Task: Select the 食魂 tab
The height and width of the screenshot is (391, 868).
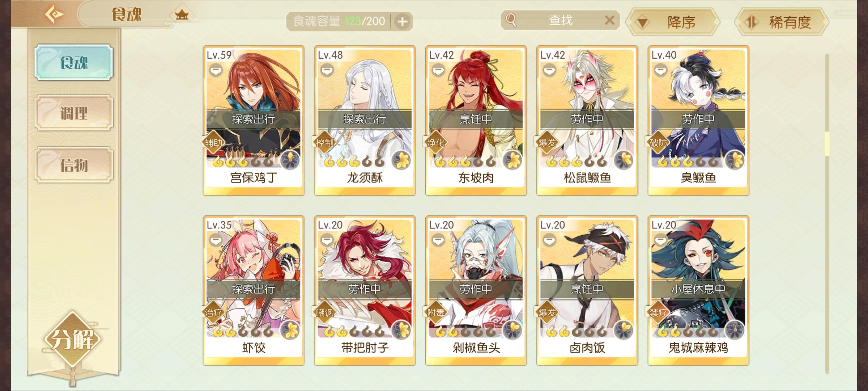Action: click(x=74, y=62)
